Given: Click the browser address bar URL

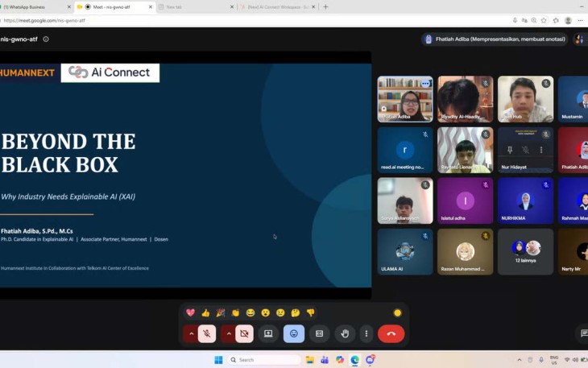Looking at the screenshot, I should coord(44,21).
